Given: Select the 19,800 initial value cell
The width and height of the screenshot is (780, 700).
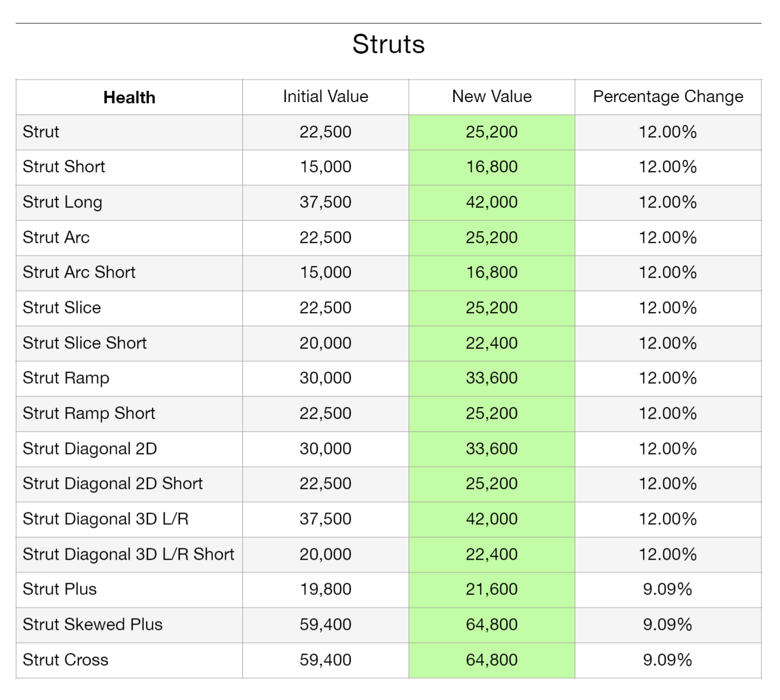Looking at the screenshot, I should [325, 589].
